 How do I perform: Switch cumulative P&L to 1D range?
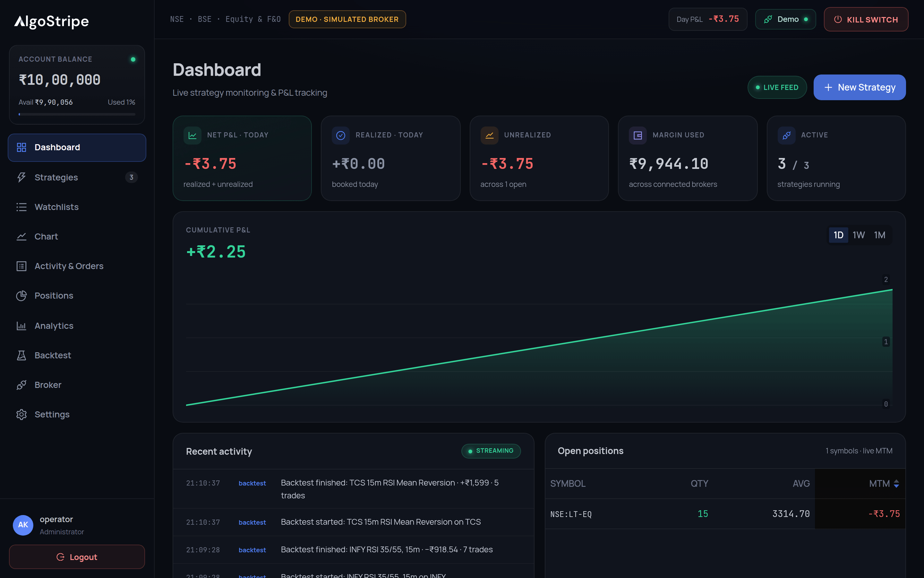[838, 235]
